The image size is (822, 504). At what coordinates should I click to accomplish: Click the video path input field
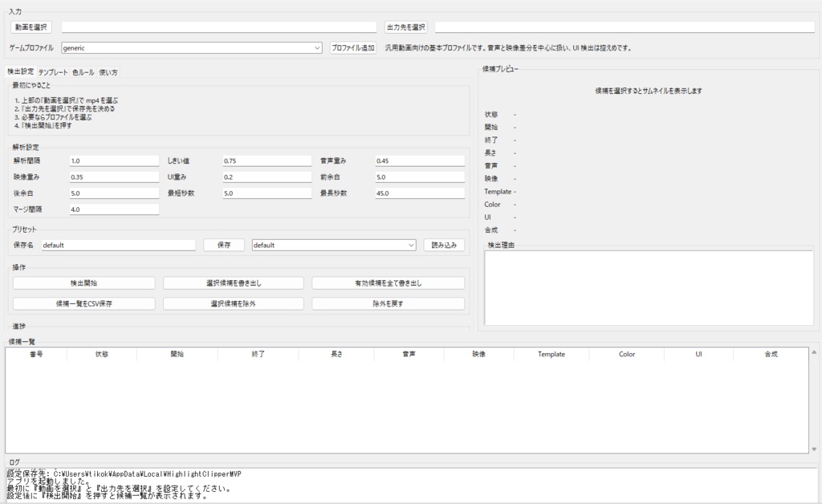[219, 27]
